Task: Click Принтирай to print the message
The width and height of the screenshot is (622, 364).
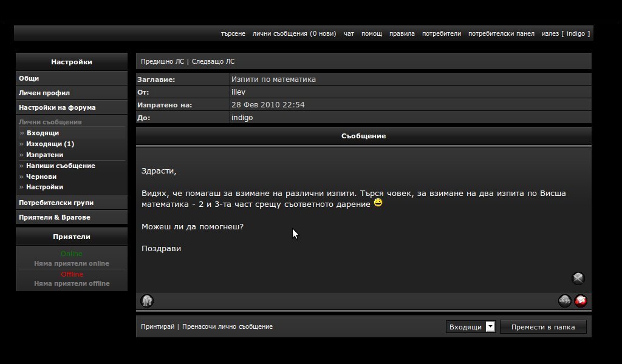Action: pos(157,326)
